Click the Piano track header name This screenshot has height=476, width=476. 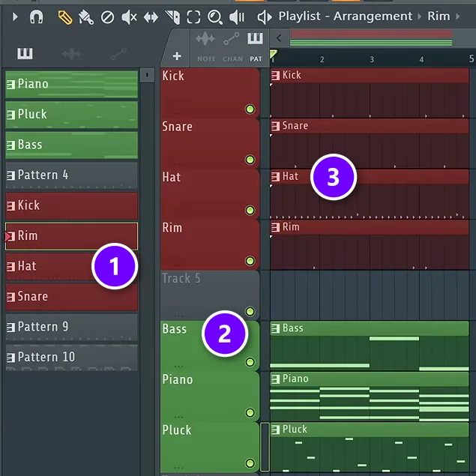pyautogui.click(x=178, y=380)
